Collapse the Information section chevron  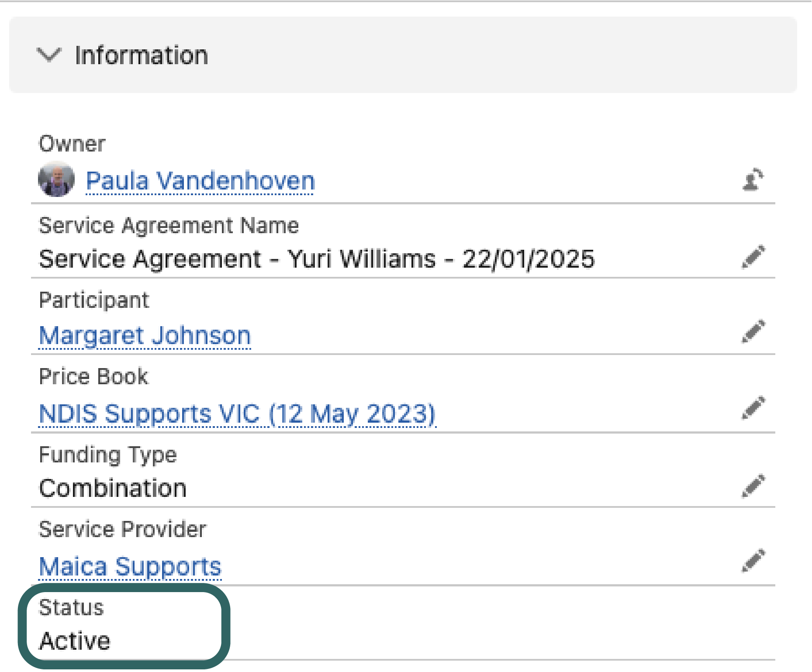click(x=48, y=55)
